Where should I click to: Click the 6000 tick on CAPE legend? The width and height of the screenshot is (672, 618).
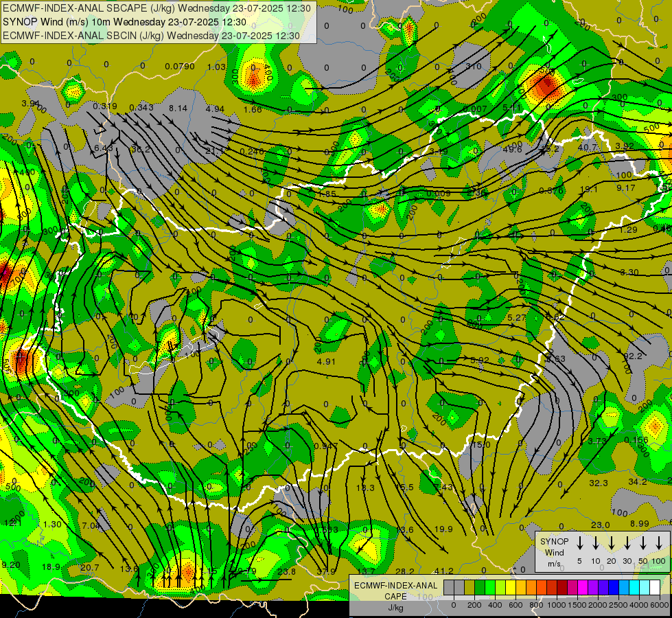coord(660,605)
